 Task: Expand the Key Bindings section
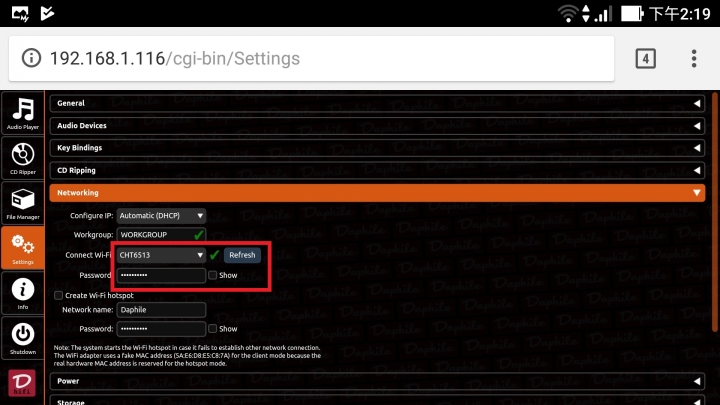click(x=377, y=148)
